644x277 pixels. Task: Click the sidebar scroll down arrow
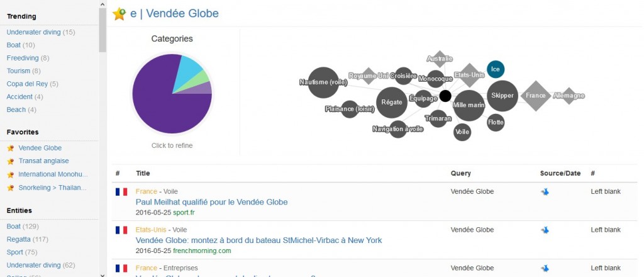coord(103,274)
